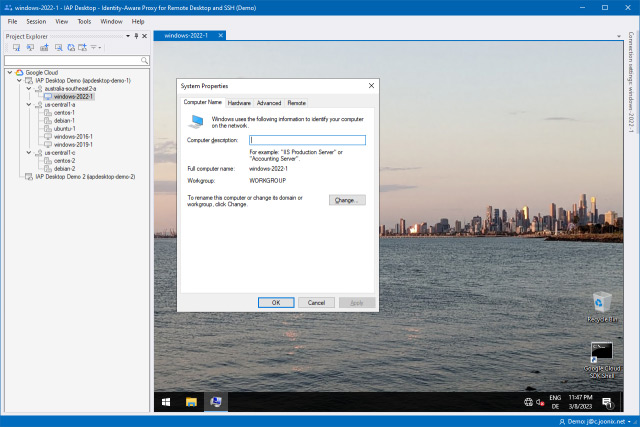Screen dimensions: 640x427
Task: Click the network globe icon in tray
Action: click(528, 402)
